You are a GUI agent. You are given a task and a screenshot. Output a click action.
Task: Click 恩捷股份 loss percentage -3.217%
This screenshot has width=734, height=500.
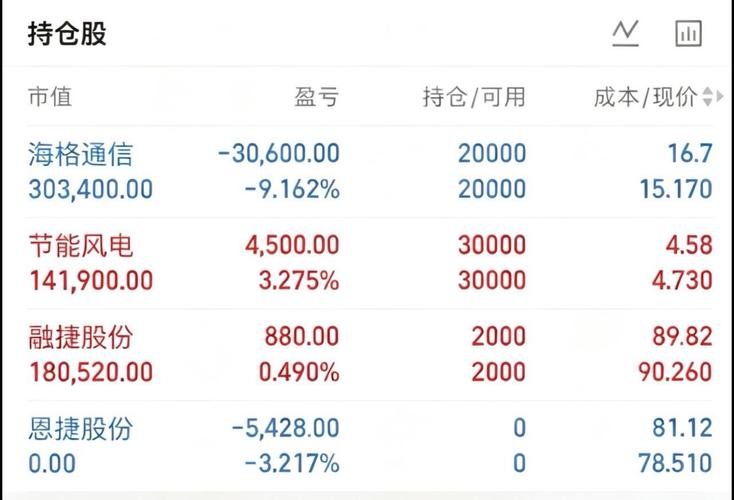pos(292,463)
